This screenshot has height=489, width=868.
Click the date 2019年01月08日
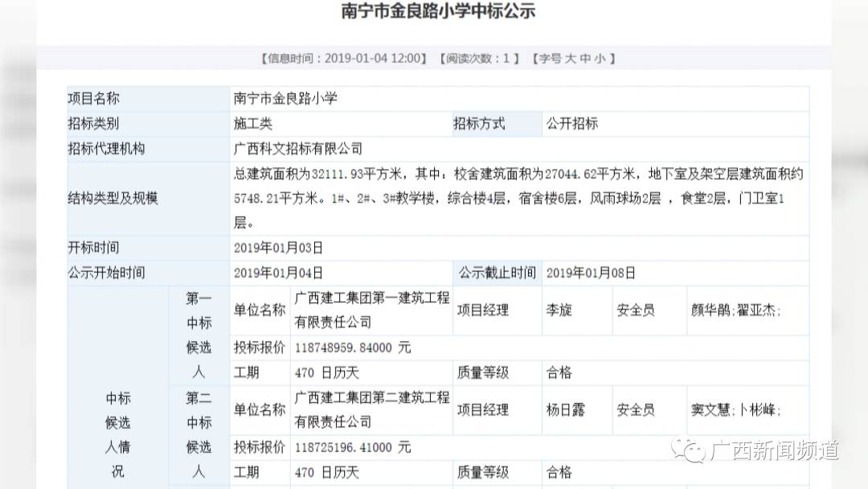pos(591,273)
